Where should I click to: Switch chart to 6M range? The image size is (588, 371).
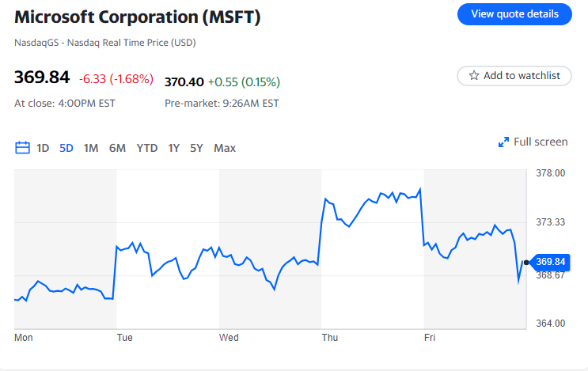[x=117, y=148]
